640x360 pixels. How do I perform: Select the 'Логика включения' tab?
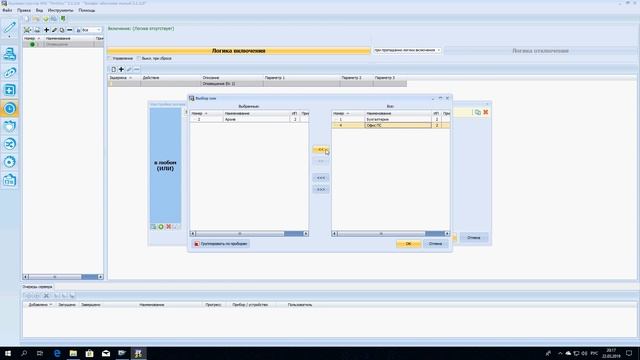click(239, 51)
